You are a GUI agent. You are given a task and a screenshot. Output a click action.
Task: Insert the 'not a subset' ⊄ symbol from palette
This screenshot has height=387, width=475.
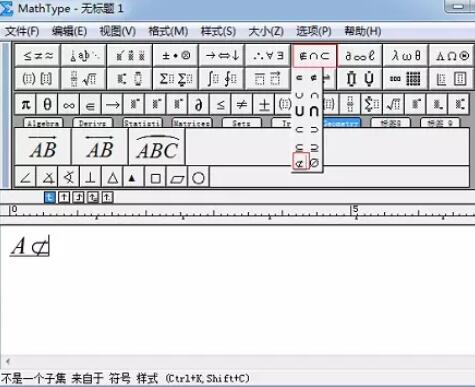300,162
